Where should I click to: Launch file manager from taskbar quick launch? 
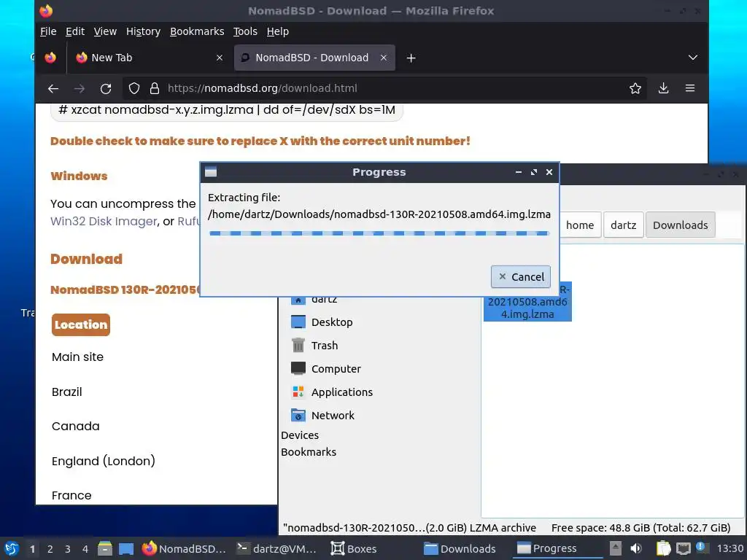click(105, 548)
